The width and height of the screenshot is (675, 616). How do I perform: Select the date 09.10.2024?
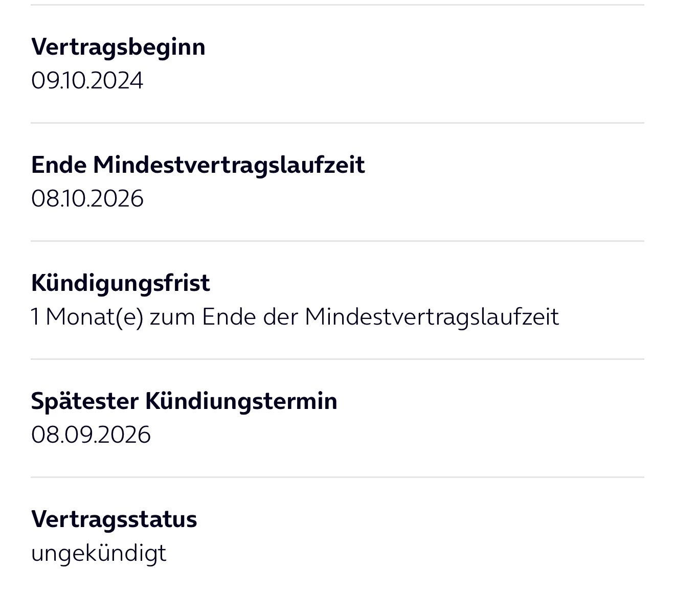(87, 81)
